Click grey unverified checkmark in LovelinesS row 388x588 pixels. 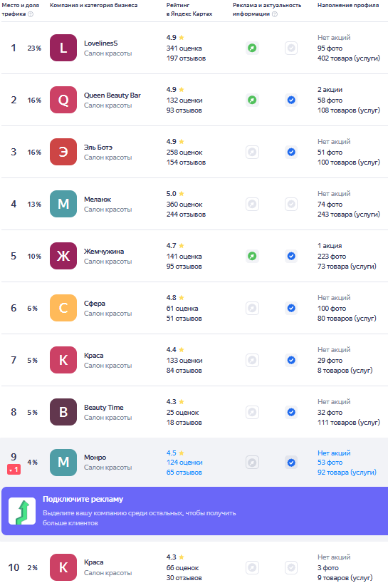(291, 48)
